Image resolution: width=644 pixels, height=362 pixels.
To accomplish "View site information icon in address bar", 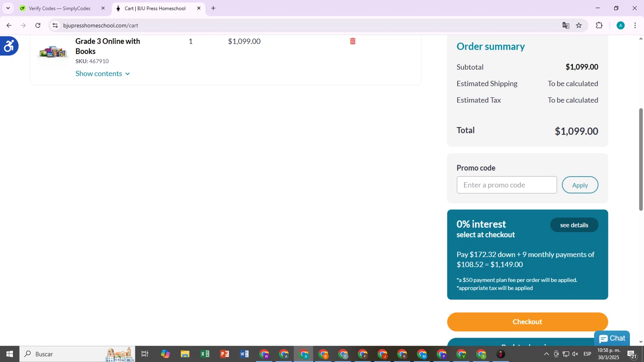I will [55, 25].
